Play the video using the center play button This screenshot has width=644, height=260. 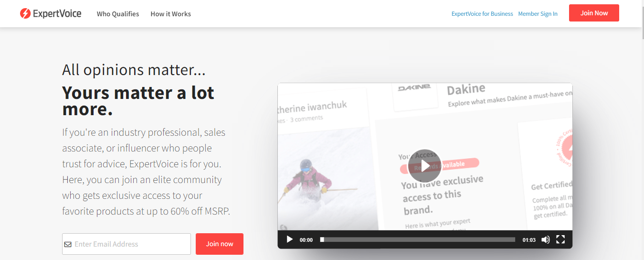point(425,165)
